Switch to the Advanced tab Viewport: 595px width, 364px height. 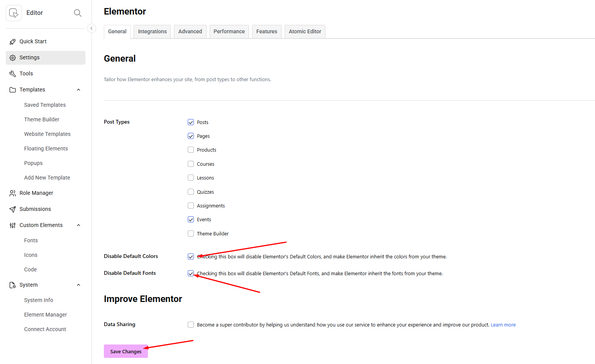tap(190, 32)
